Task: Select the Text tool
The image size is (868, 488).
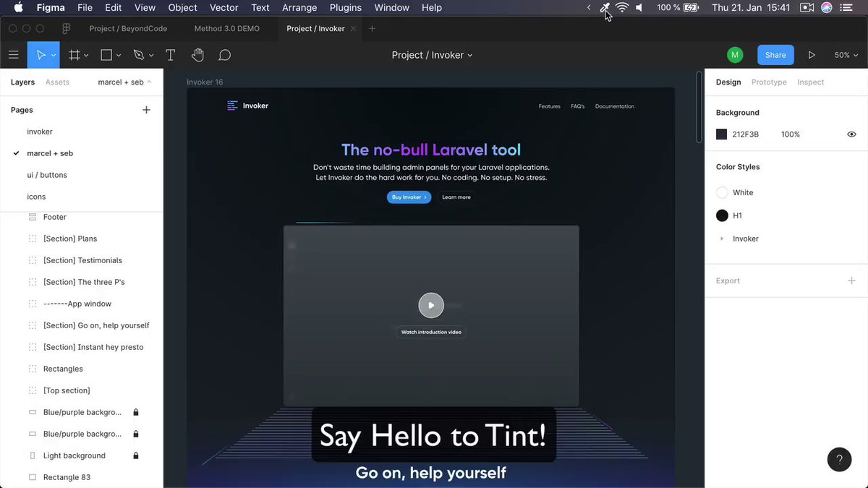Action: point(171,55)
